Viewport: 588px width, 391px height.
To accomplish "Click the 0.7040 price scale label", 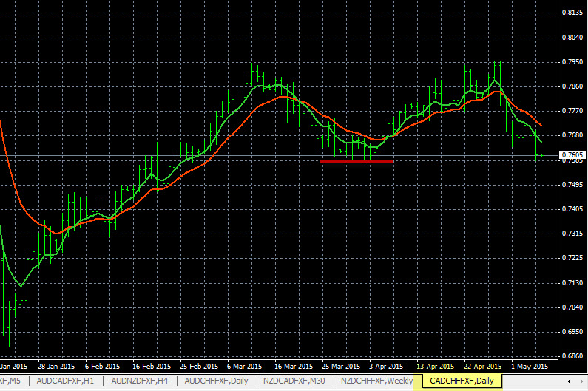I will tap(572, 307).
